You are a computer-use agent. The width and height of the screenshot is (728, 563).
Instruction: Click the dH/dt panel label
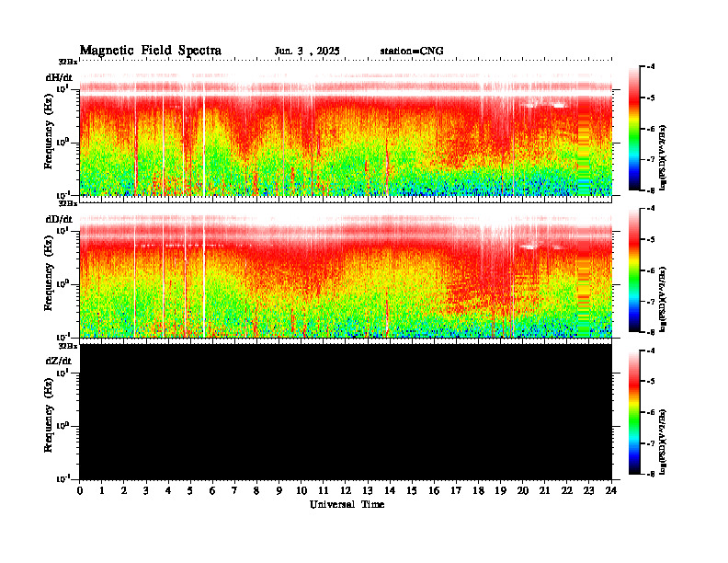(59, 77)
